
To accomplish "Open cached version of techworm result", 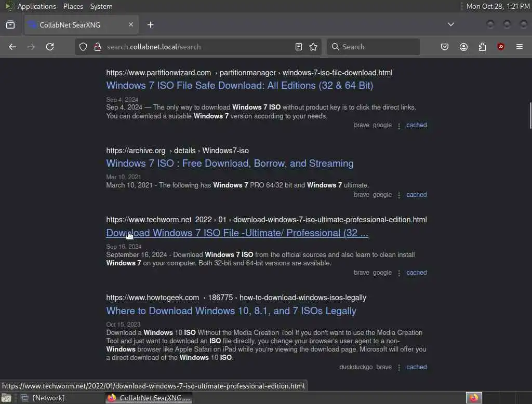I will tap(417, 273).
